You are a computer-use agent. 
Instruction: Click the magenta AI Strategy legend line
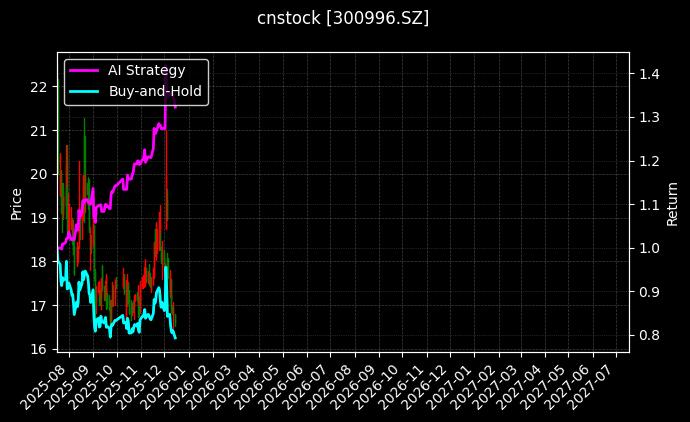(84, 70)
